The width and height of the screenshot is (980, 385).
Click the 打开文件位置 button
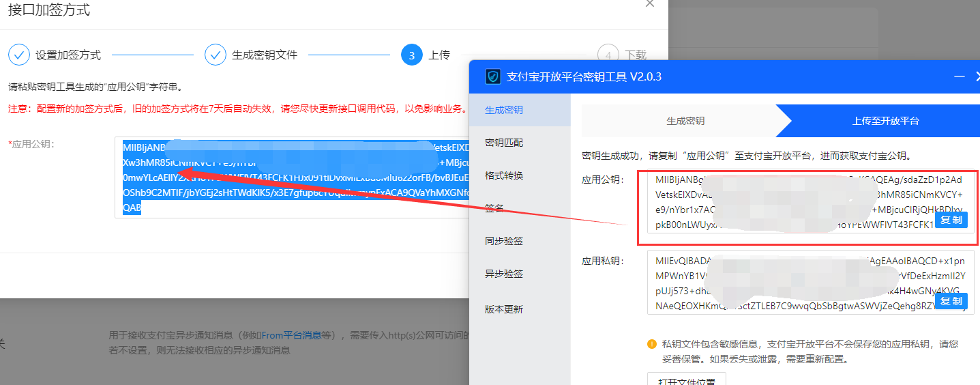click(686, 379)
